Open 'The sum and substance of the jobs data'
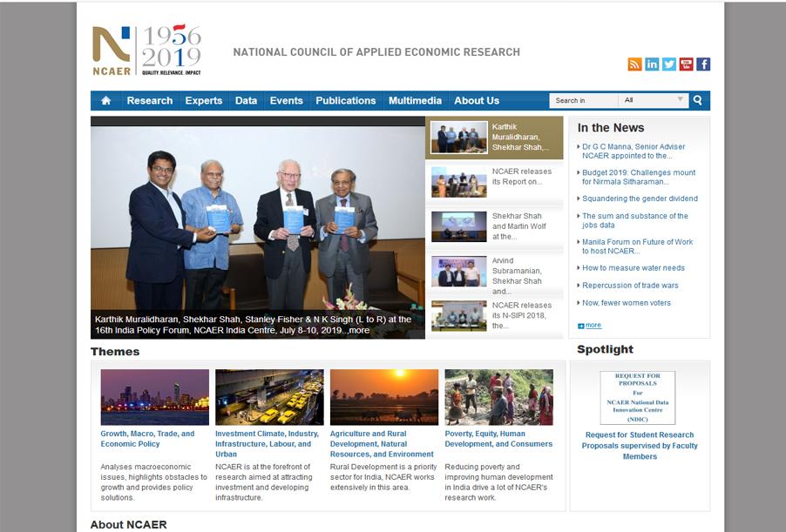The width and height of the screenshot is (786, 532). pos(634,220)
